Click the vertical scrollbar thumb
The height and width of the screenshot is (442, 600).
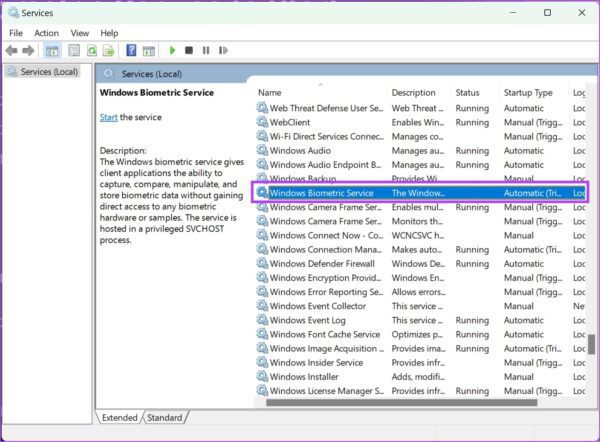tap(591, 344)
